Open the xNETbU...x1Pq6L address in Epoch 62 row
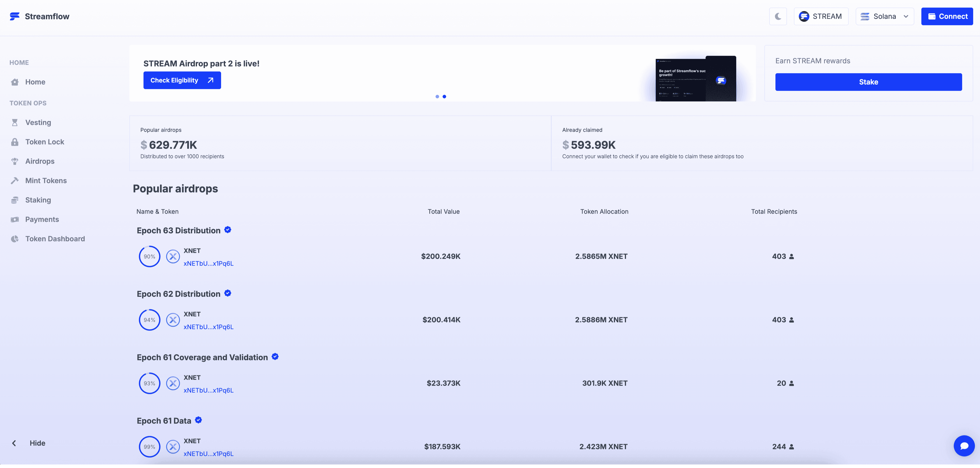This screenshot has width=980, height=468. tap(209, 327)
